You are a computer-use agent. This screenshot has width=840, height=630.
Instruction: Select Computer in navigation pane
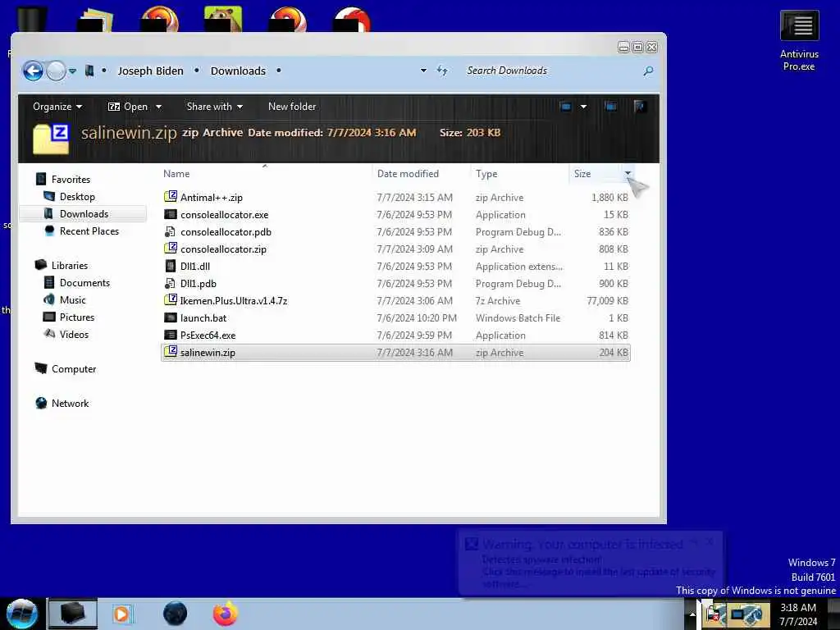(74, 369)
